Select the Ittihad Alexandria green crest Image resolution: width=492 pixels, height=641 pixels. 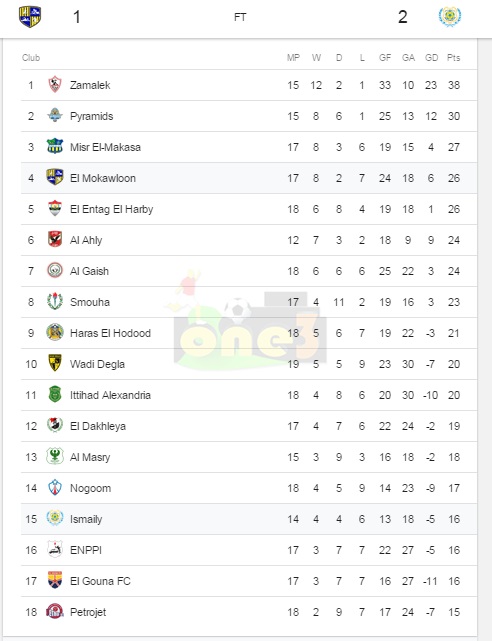pyautogui.click(x=55, y=394)
